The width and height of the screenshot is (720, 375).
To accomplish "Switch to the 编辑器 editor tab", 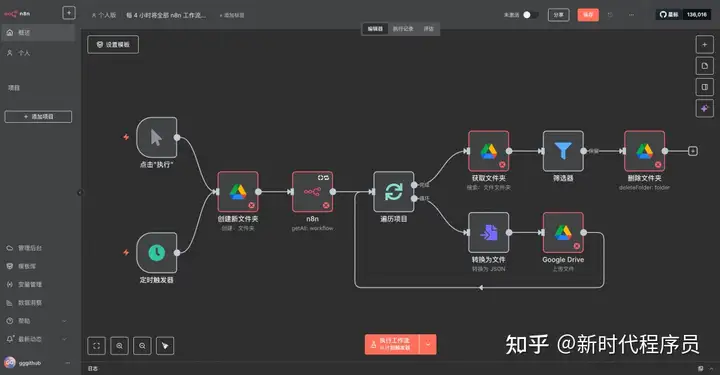I will tap(375, 28).
